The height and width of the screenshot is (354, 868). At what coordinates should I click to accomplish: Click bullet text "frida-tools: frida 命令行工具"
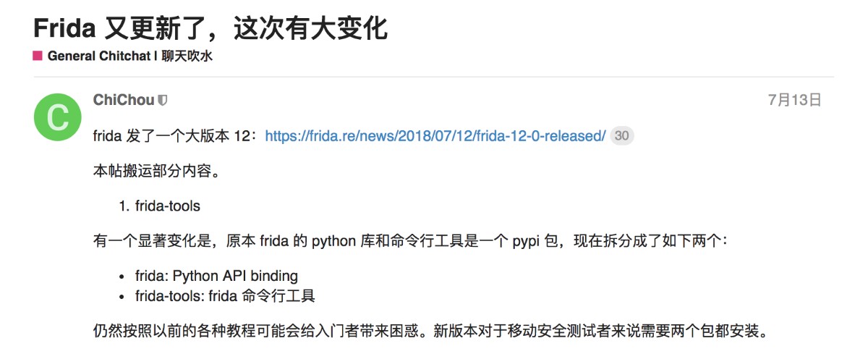tap(225, 295)
